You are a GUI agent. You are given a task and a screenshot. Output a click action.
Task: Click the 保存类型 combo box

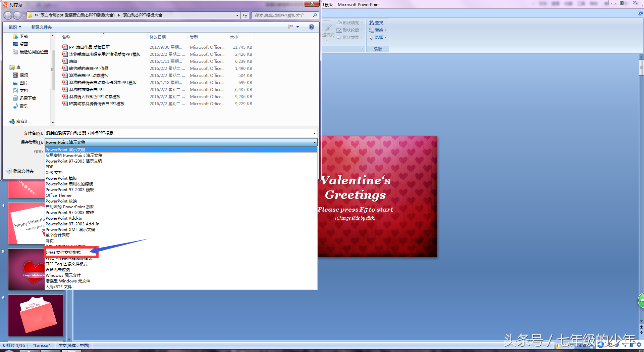181,142
